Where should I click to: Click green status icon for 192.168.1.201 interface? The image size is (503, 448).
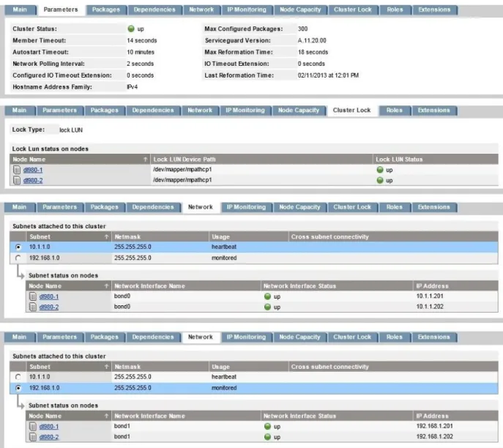pos(267,426)
